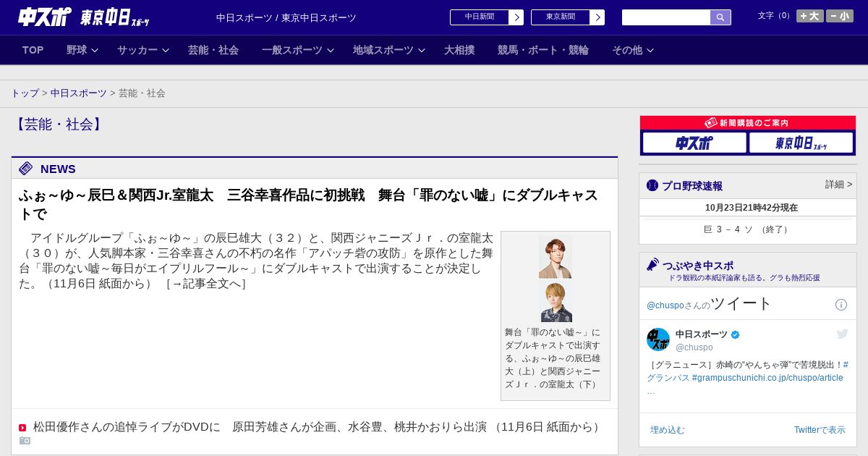Select TOP in the navigation bar
The image size is (868, 456).
pyautogui.click(x=33, y=50)
